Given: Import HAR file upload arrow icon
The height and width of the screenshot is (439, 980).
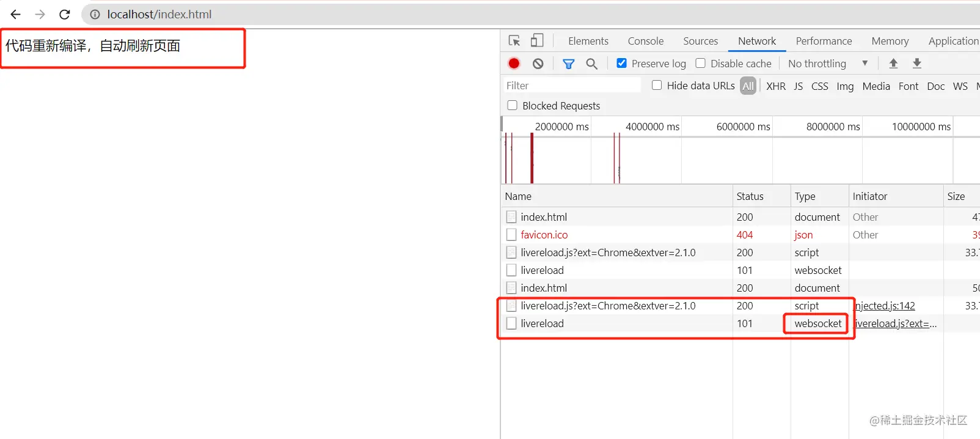Looking at the screenshot, I should pos(893,63).
